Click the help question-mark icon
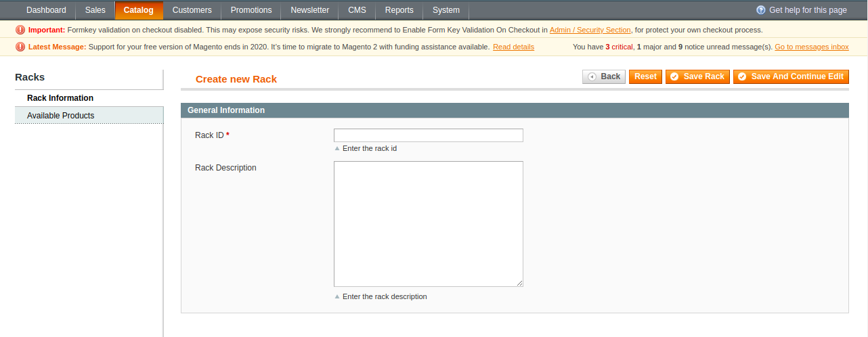Screen dimensions: 868x337 [x=761, y=10]
